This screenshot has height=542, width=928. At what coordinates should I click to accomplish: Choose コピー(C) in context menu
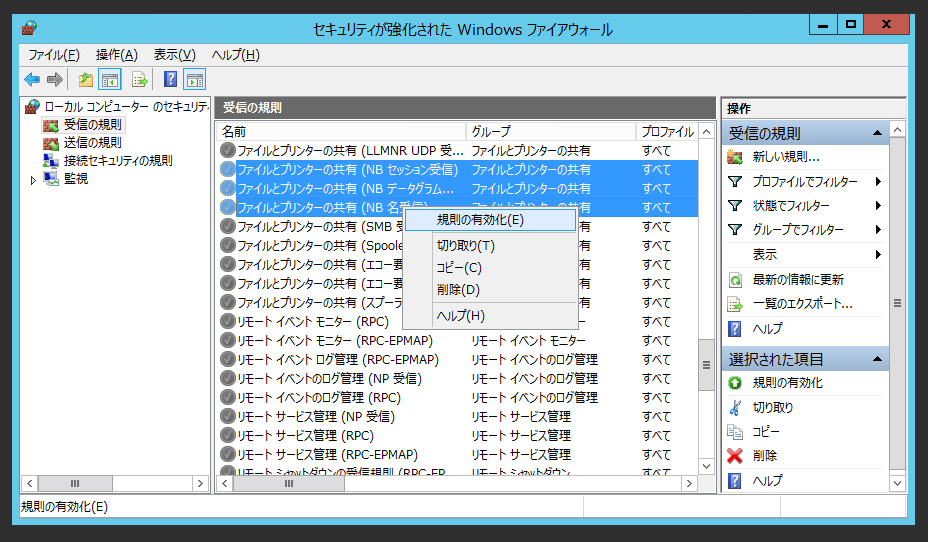[490, 268]
